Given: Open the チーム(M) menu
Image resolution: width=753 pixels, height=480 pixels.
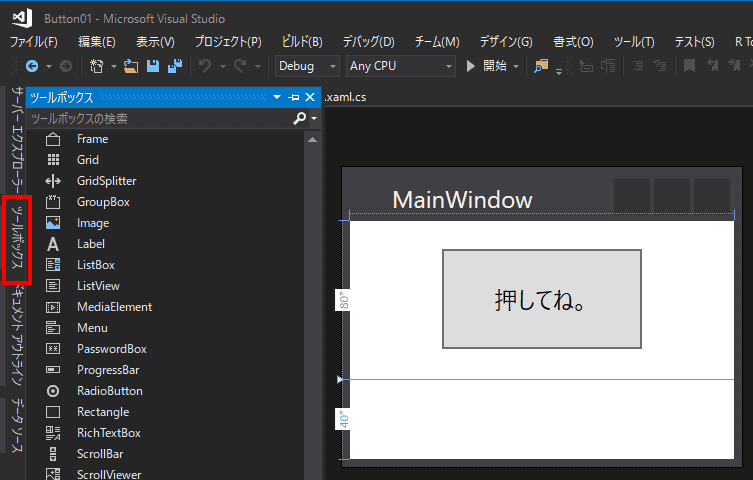Looking at the screenshot, I should tap(437, 42).
